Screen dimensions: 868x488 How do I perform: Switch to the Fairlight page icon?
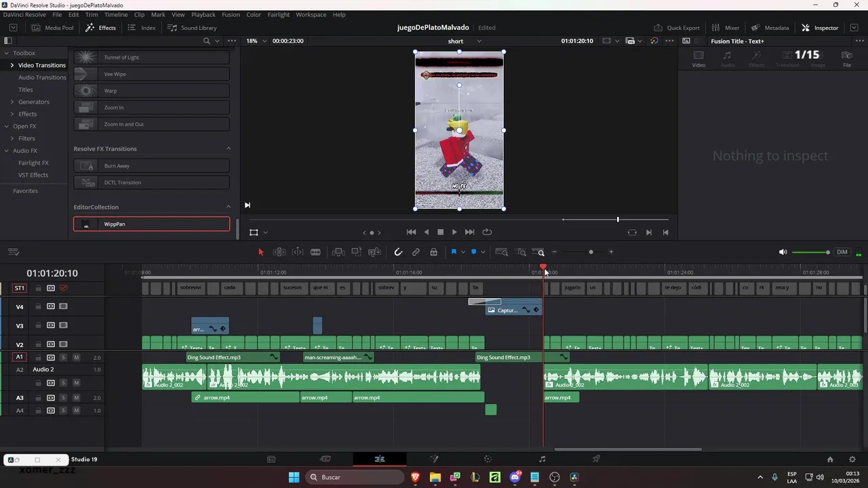pos(542,459)
